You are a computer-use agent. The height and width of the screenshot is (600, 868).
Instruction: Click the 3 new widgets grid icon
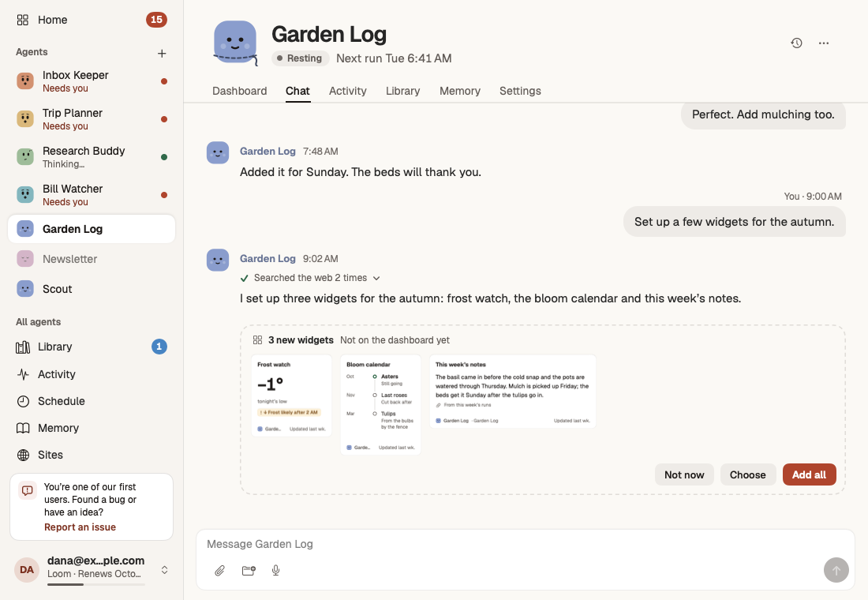click(257, 339)
